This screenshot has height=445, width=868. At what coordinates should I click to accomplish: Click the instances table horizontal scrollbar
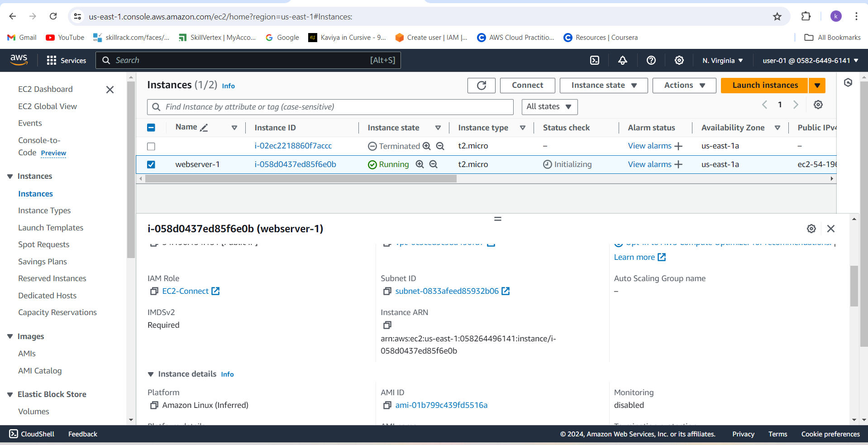301,179
